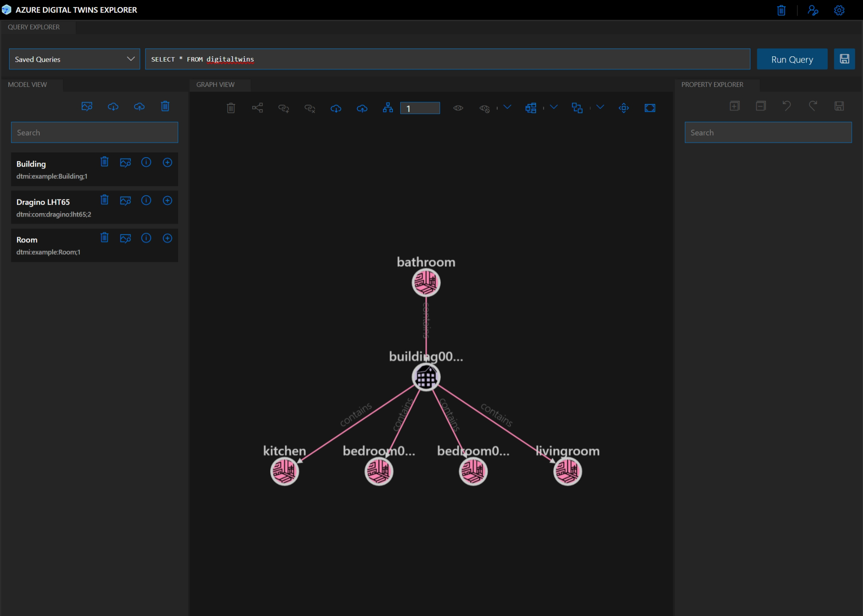Toggle fullscreen graph view icon
Screen dimensions: 863x616
(650, 108)
